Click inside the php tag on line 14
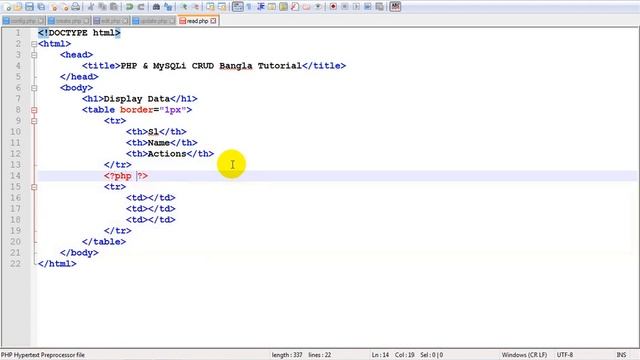 pyautogui.click(x=126, y=176)
